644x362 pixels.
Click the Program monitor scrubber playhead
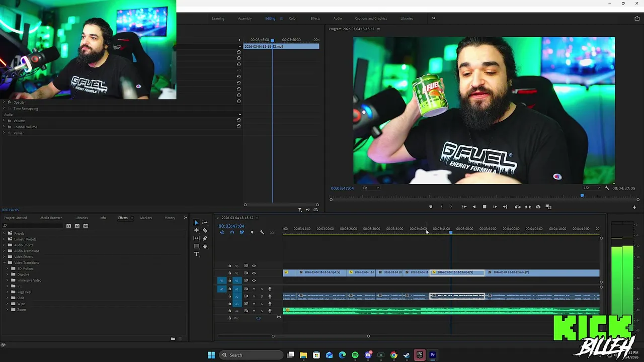pyautogui.click(x=582, y=196)
